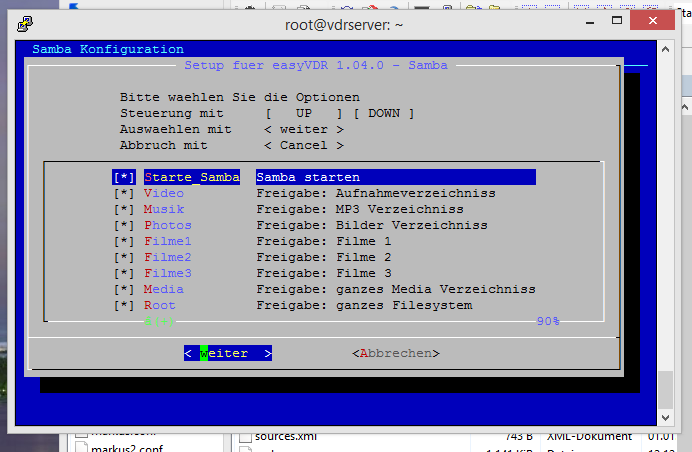Image resolution: width=692 pixels, height=452 pixels.
Task: Select the Photos list entry
Action: click(x=168, y=226)
